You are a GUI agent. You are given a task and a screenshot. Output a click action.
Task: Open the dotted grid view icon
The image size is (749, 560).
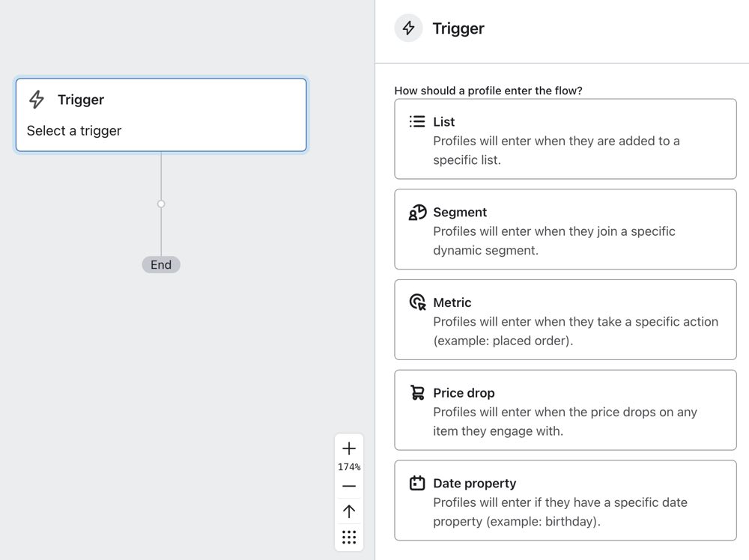pos(349,536)
